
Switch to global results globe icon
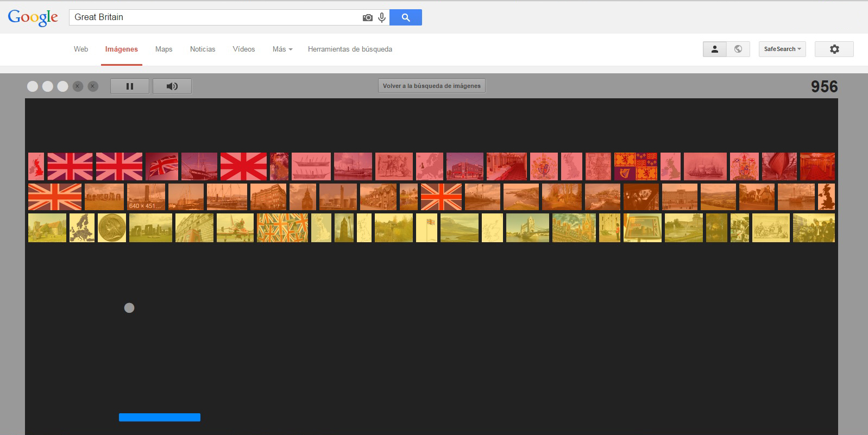[x=738, y=49]
